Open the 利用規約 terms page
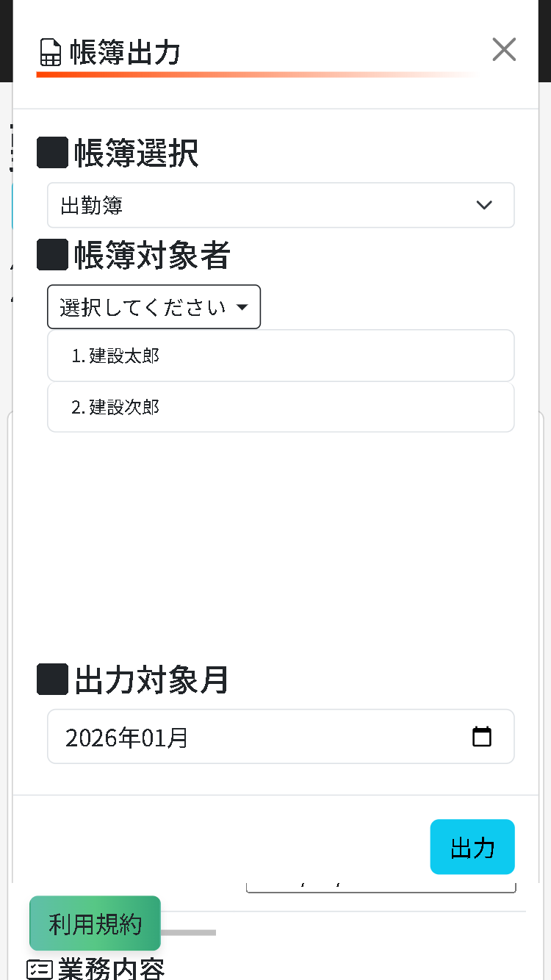Viewport: 551px width, 980px height. [95, 923]
